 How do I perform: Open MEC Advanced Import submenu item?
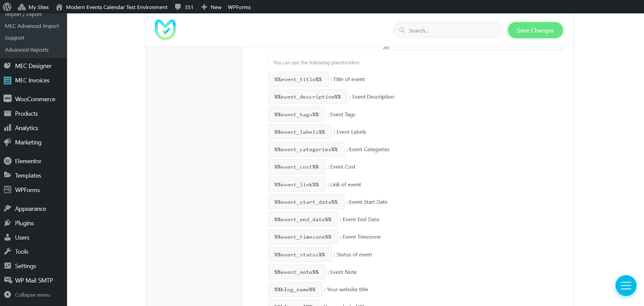[32, 26]
